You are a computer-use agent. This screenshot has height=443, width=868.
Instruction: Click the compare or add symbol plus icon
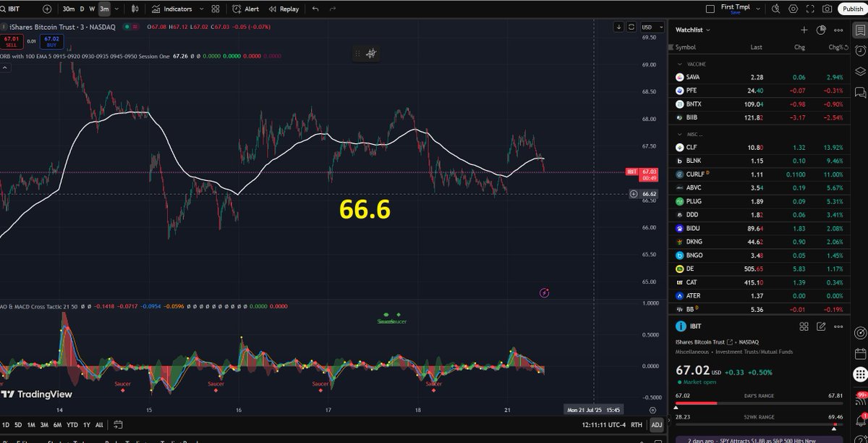click(x=47, y=9)
